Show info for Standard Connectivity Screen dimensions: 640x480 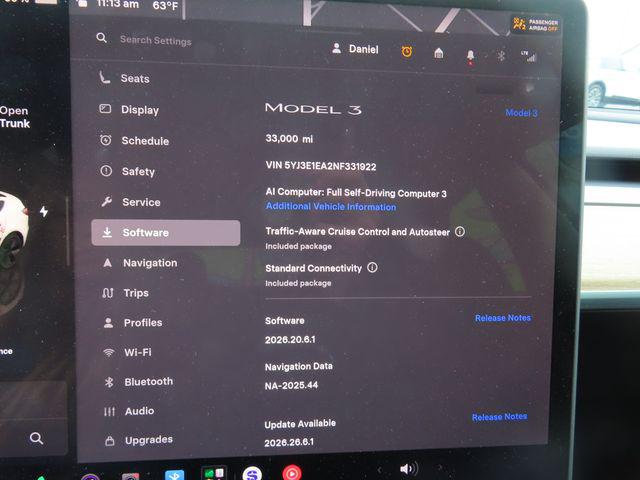tap(372, 268)
